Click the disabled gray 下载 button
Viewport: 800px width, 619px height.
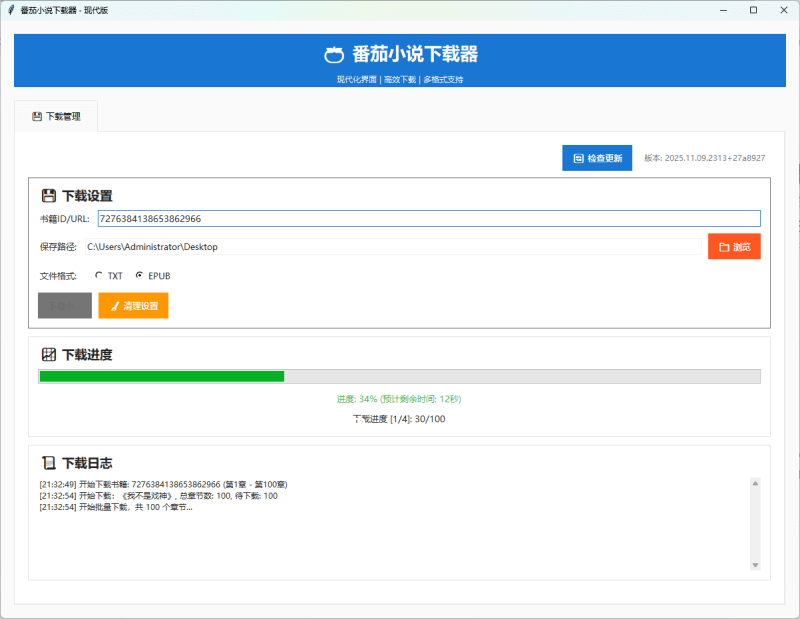coord(64,305)
